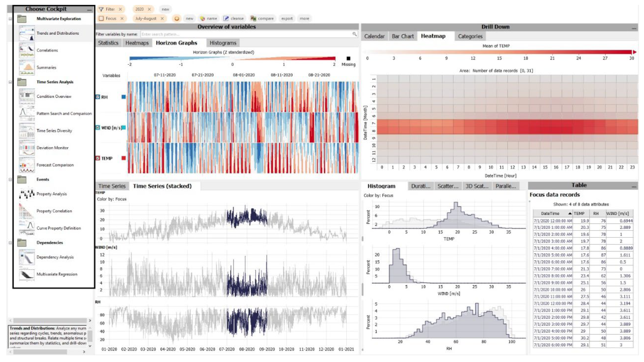Image resolution: width=644 pixels, height=362 pixels.
Task: Open the Deviation Monitor cockpit icon
Action: pos(27,148)
